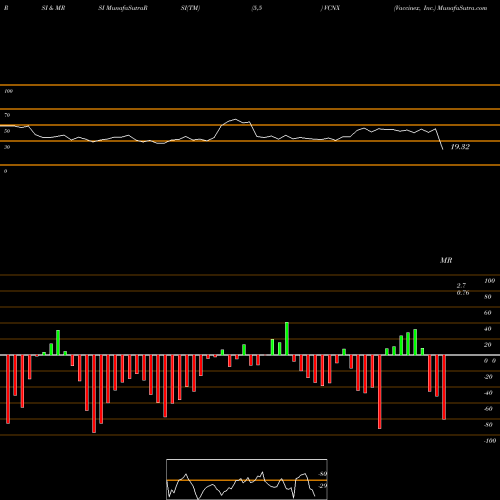Click the MR label above the histogram
Screen dimensions: 500x500
446,260
